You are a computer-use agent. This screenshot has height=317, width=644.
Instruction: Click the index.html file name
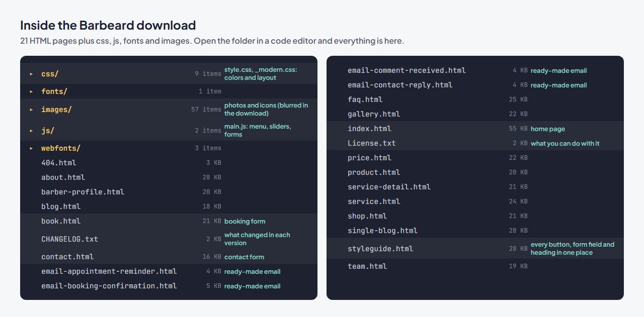369,129
